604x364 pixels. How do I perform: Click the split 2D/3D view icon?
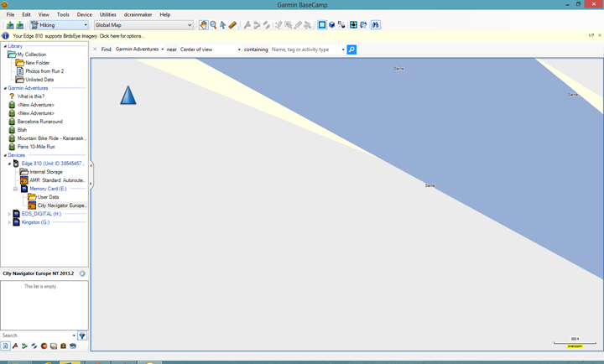[341, 25]
